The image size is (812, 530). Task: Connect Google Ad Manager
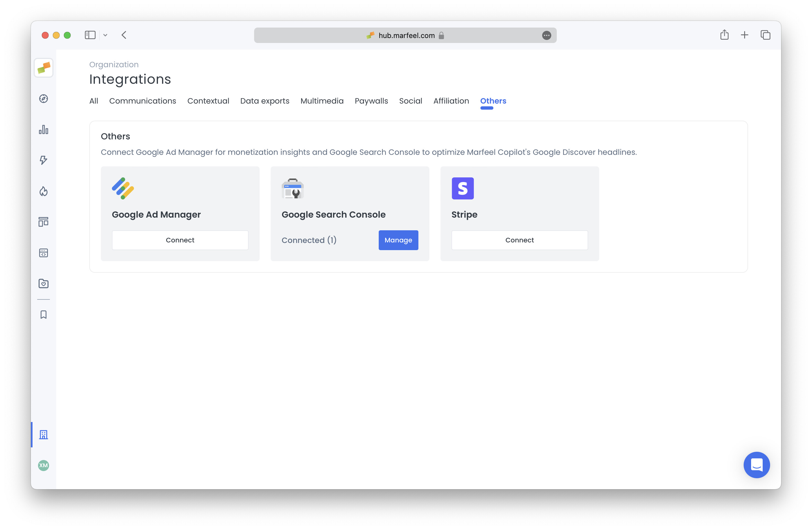point(180,240)
